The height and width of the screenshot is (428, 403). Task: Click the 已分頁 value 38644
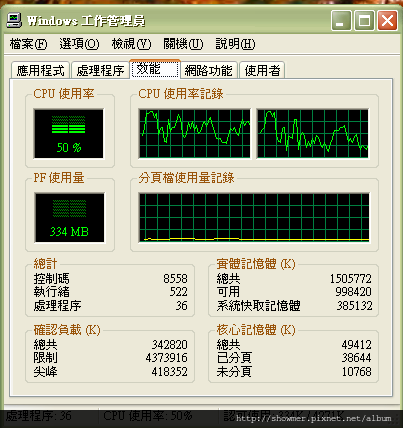coord(356,358)
